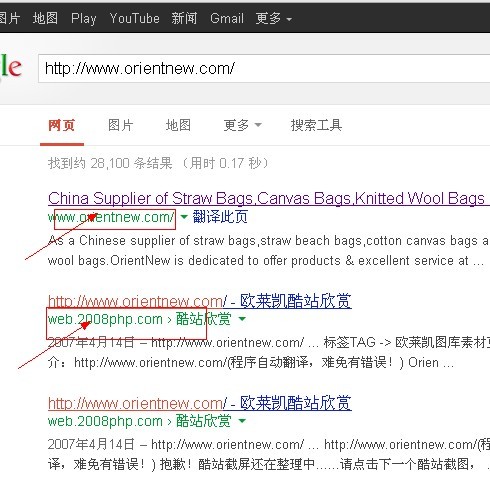Viewport: 490px width, 489px height.
Task: Open 搜索工具 search tools
Action: [316, 126]
